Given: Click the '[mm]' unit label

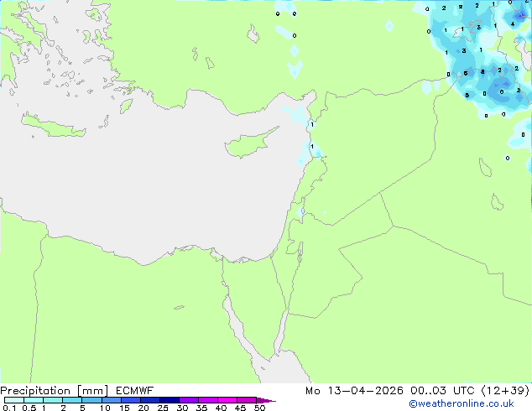Looking at the screenshot, I should pyautogui.click(x=92, y=391).
